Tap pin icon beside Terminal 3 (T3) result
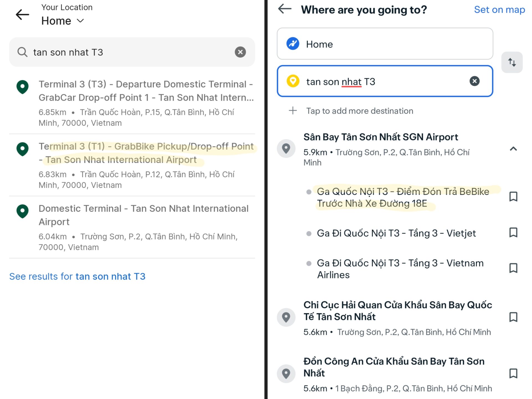532x399 pixels. (22, 87)
